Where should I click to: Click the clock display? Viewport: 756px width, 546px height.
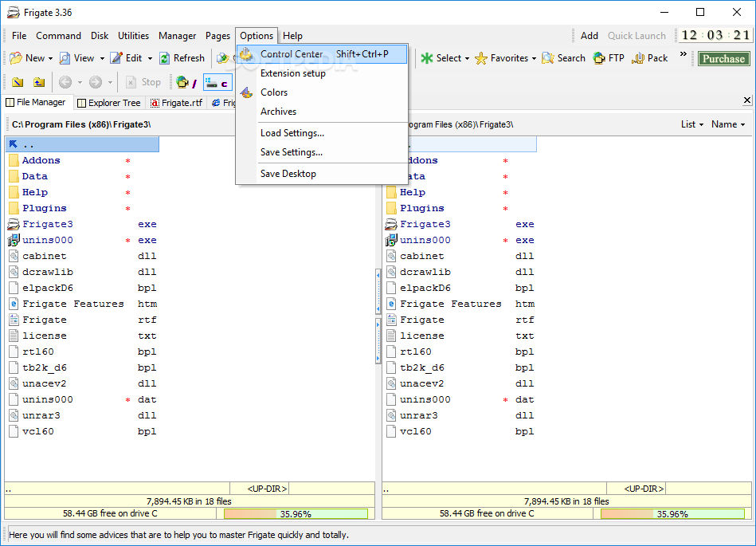click(715, 35)
